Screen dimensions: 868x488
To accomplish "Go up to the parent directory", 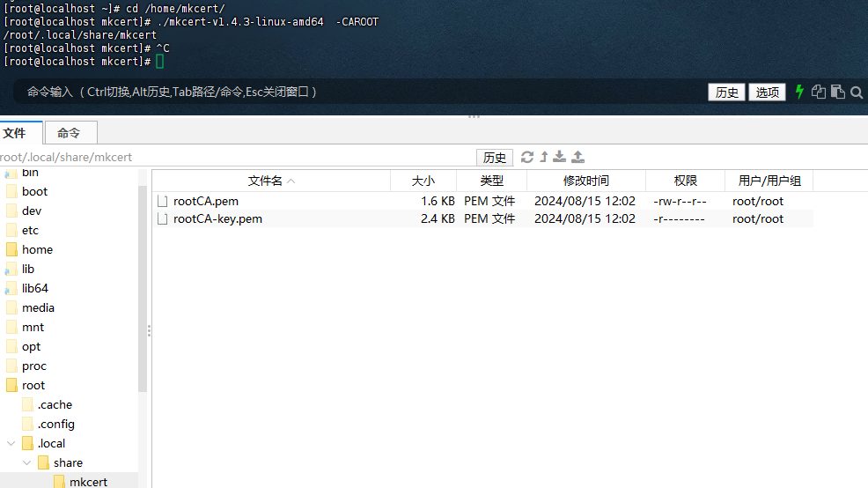I will [x=544, y=157].
